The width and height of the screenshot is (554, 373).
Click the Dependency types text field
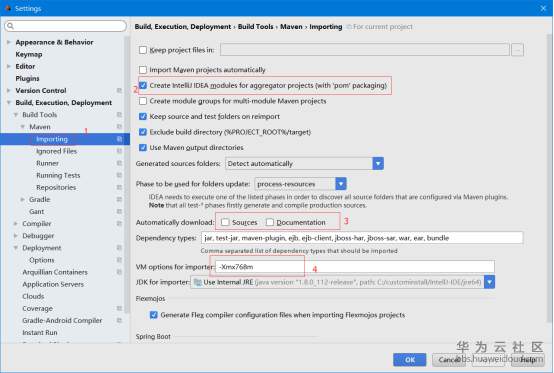pos(362,238)
